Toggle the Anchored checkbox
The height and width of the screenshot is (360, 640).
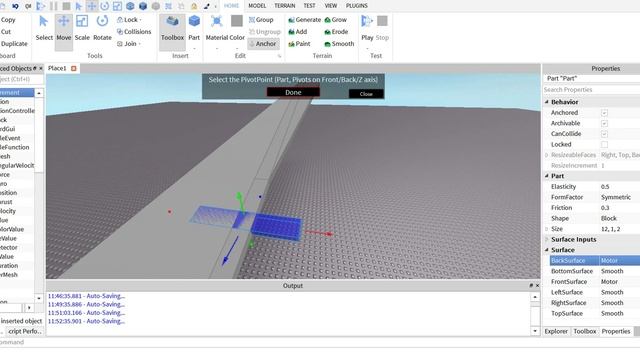point(604,113)
